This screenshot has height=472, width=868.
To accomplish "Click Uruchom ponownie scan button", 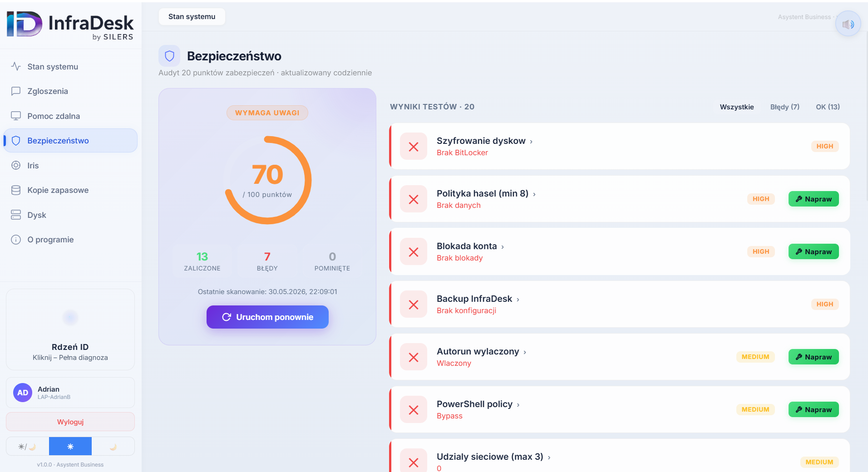I will click(x=267, y=317).
